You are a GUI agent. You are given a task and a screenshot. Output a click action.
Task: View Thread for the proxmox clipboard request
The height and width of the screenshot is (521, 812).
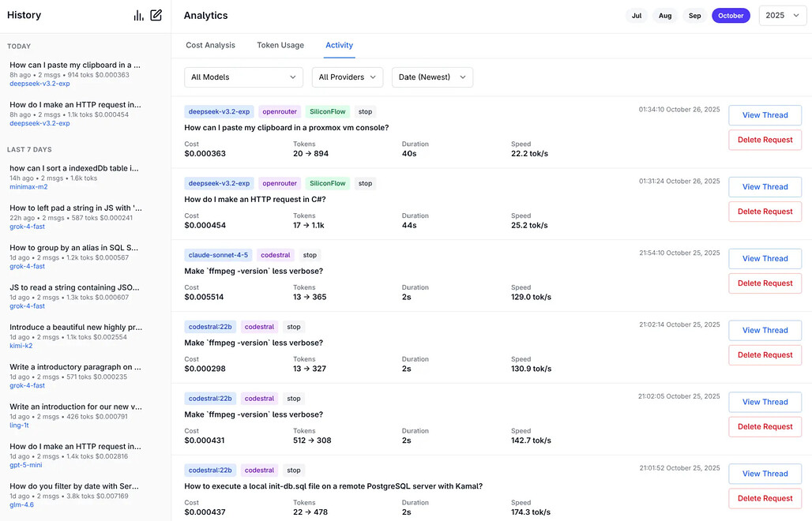click(x=765, y=115)
